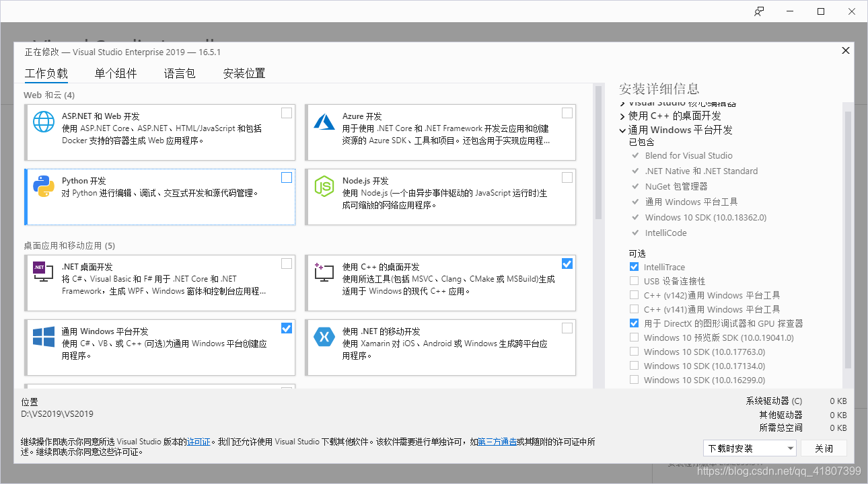Click the ASP.NET globe icon
Viewport: 868px width, 484px height.
click(44, 122)
